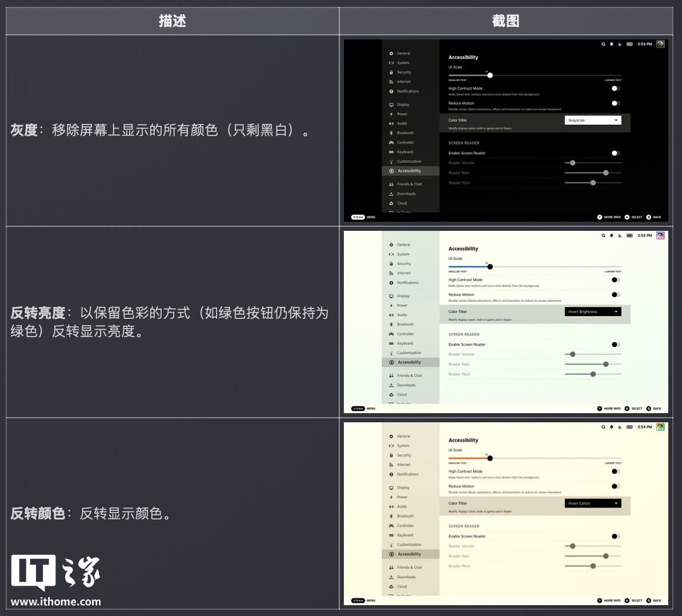Click Reader Pitch slider in Invert Colors screenshot
This screenshot has width=682, height=616.
coord(593,566)
